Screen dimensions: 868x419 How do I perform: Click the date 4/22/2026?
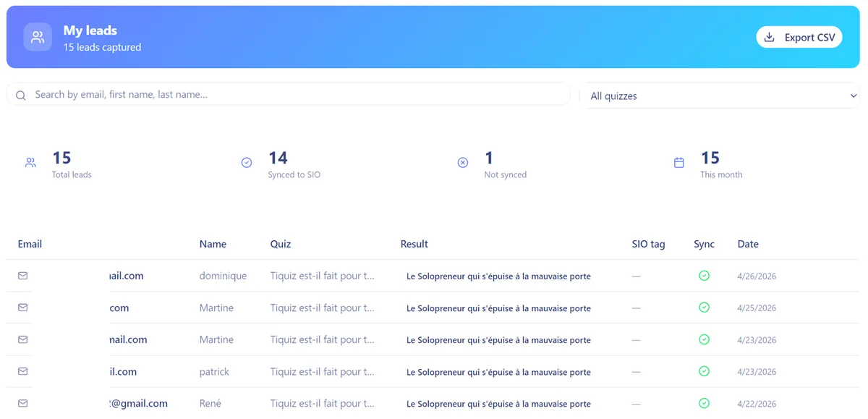(757, 404)
